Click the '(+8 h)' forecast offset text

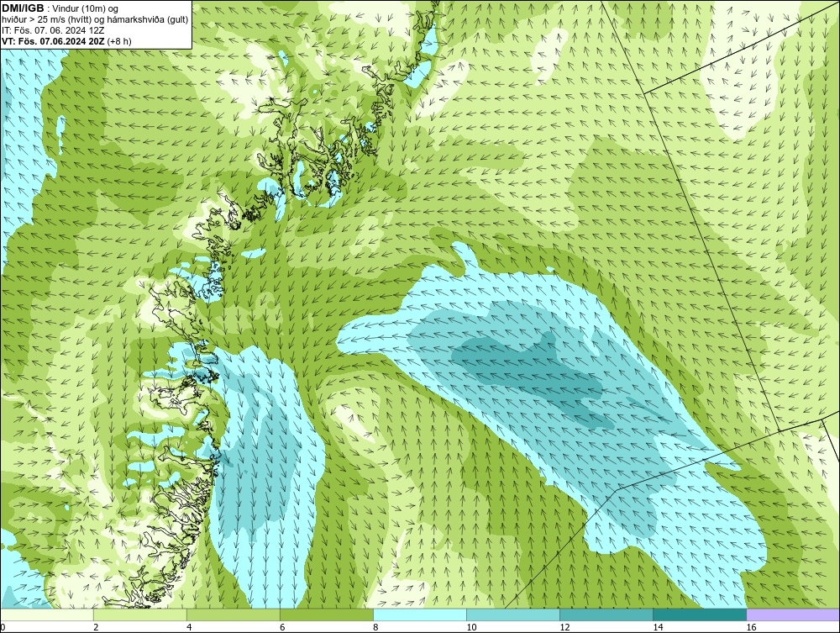click(x=119, y=41)
